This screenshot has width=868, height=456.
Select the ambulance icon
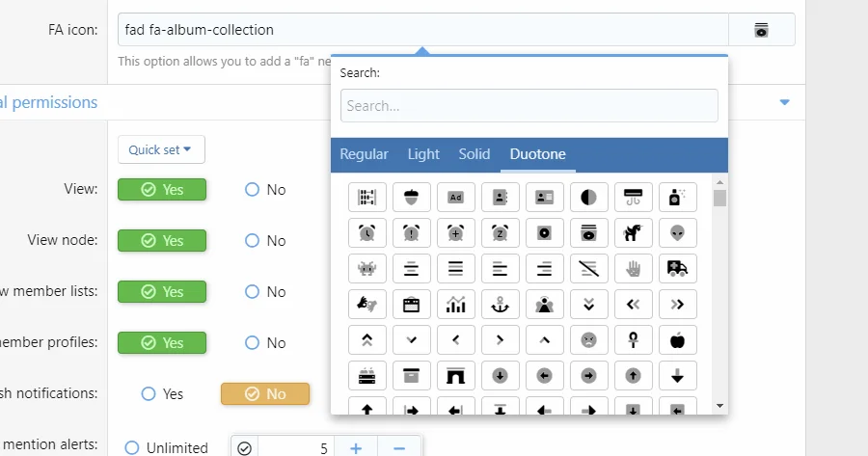point(677,268)
